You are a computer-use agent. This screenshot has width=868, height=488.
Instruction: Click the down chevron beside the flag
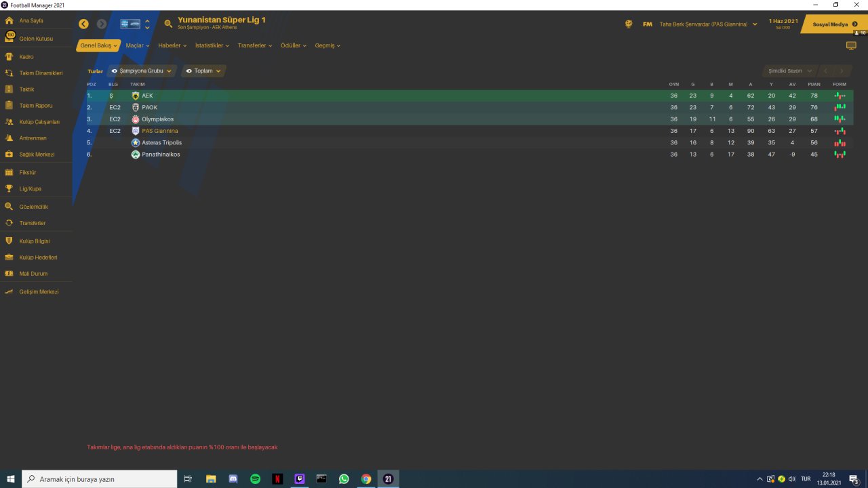tap(148, 28)
